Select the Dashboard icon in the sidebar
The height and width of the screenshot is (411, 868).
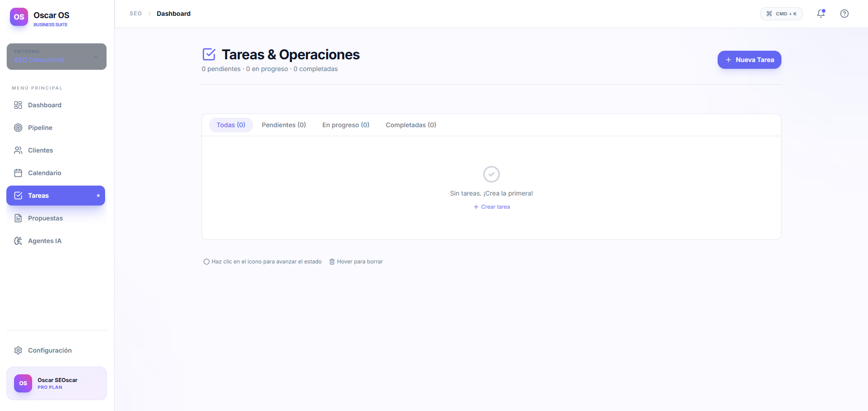coord(18,105)
